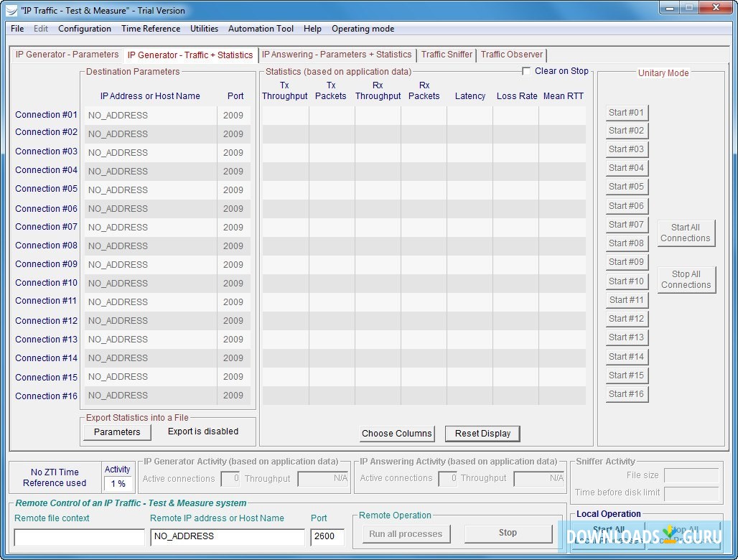Click the Start #16 button
Image resolution: width=738 pixels, height=560 pixels.
coord(627,394)
